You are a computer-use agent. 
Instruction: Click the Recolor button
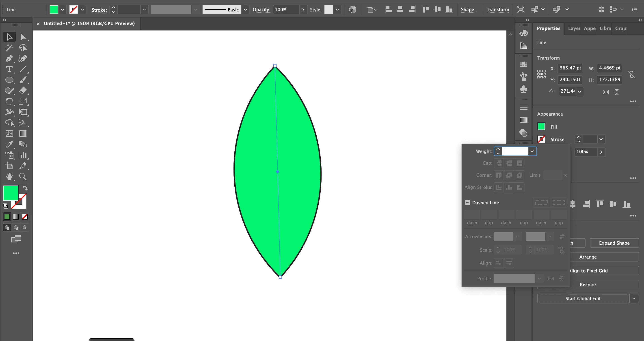point(588,285)
